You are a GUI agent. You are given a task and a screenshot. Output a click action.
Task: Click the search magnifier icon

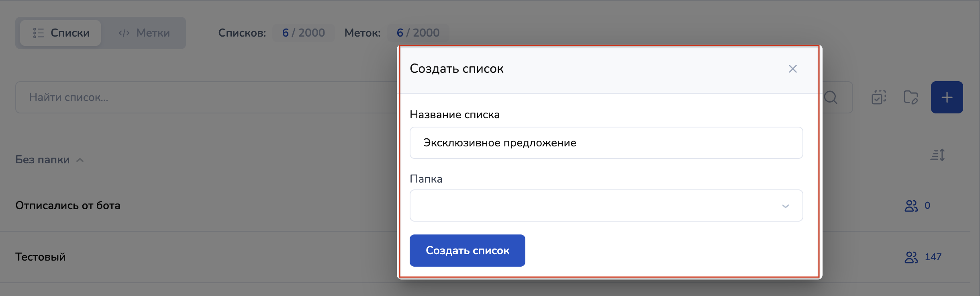pos(831,97)
